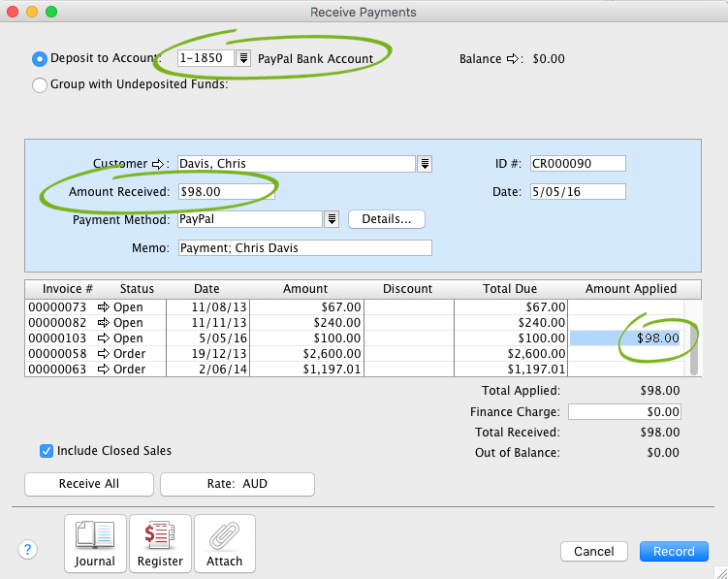Select Deposit to Account radio button
728x579 pixels.
pyautogui.click(x=40, y=58)
